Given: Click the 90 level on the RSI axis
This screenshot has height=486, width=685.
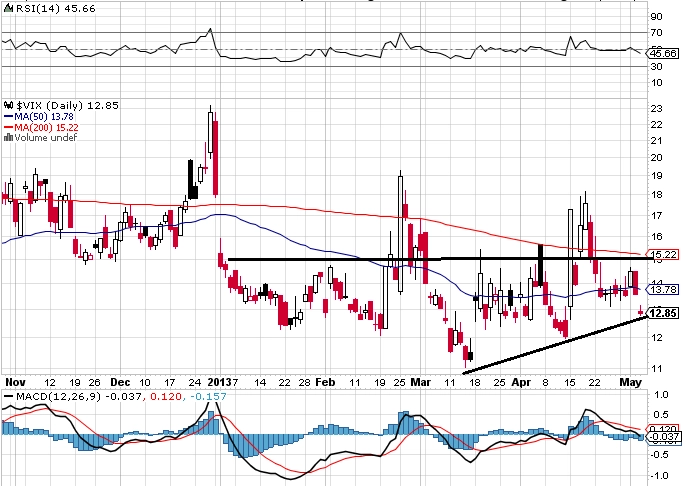Looking at the screenshot, I should (657, 17).
